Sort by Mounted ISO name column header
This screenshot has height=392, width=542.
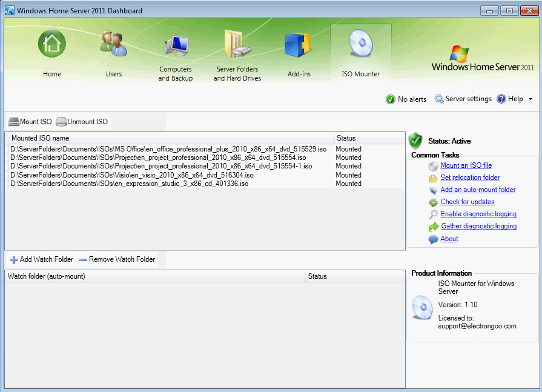click(x=171, y=138)
